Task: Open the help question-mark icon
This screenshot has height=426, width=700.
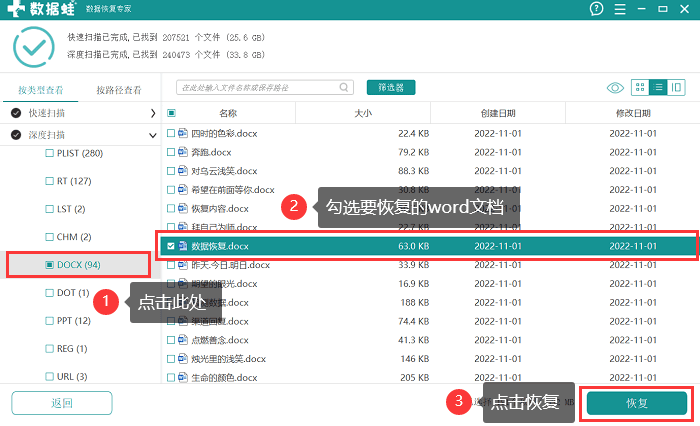Action: (596, 8)
